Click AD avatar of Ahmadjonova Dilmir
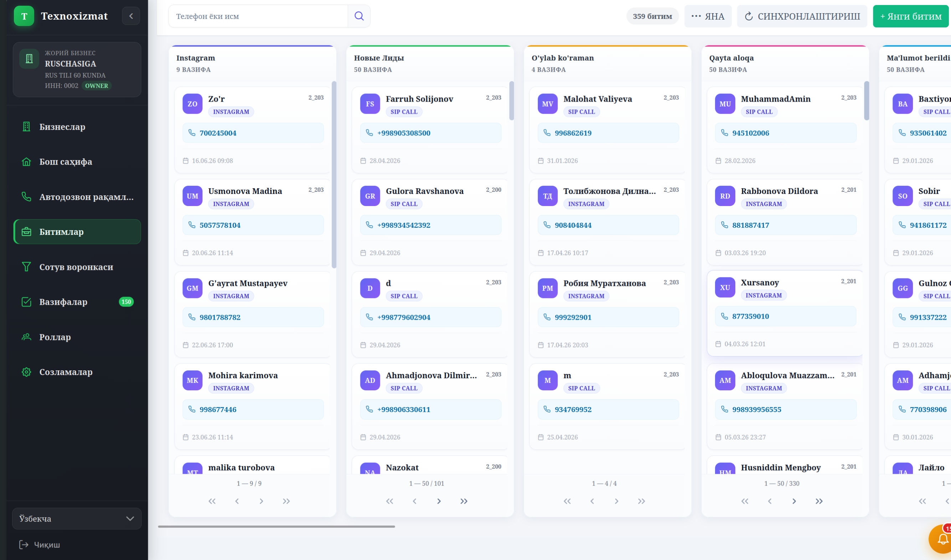Image resolution: width=951 pixels, height=560 pixels. (x=370, y=380)
